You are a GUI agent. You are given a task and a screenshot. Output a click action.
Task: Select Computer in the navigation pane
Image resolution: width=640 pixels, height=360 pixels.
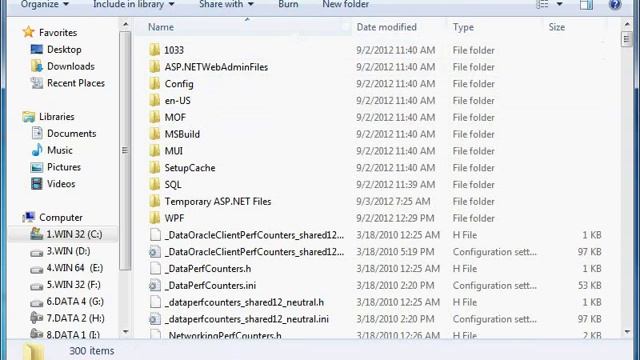click(61, 218)
